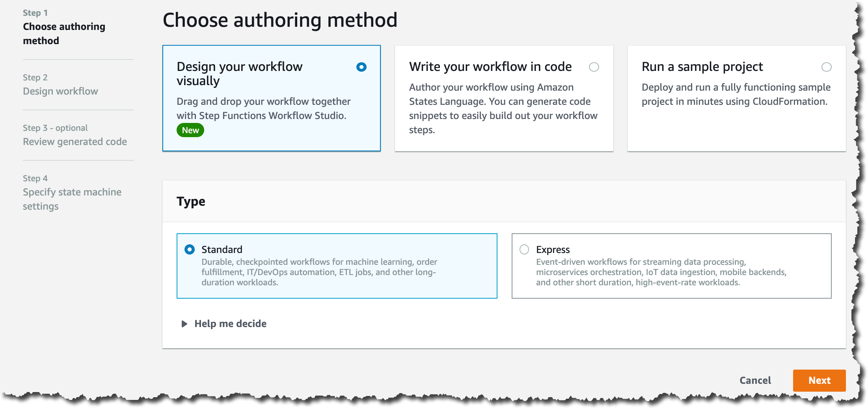Select the Write your workflow in code radio button
Viewport: 868px width, 409px height.
coord(594,67)
